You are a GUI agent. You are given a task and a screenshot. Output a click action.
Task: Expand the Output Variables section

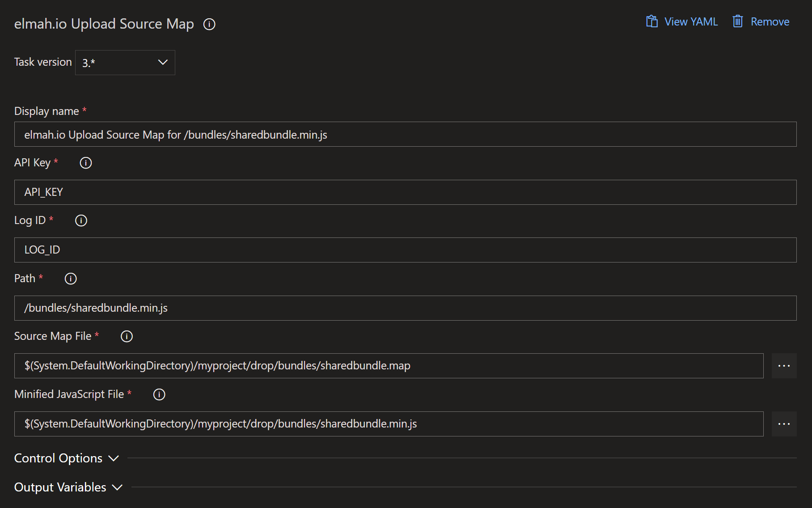(68, 487)
